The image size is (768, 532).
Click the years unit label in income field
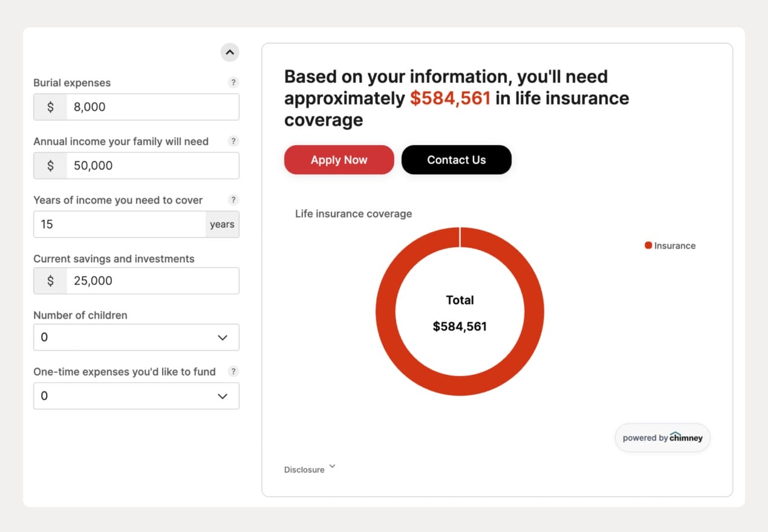point(222,224)
